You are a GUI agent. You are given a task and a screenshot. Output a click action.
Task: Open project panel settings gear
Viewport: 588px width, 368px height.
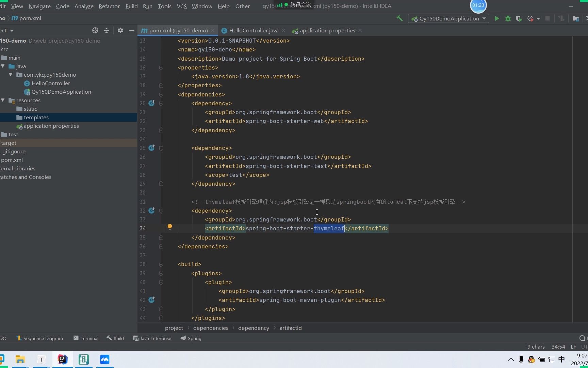click(120, 30)
